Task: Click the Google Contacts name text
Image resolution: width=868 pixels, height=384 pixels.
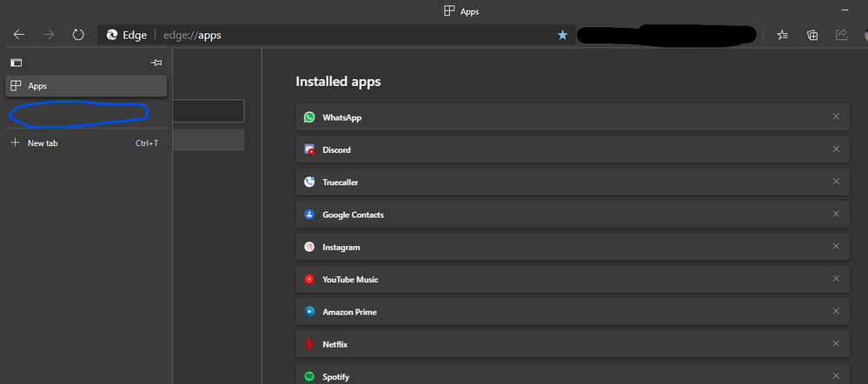Action: click(353, 215)
